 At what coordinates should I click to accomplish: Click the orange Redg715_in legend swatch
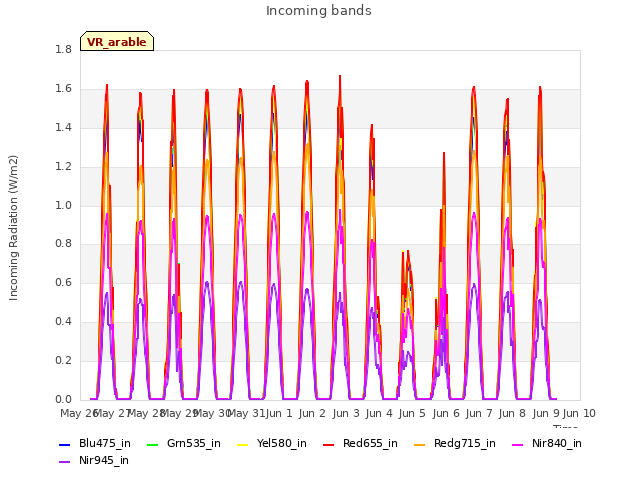point(419,444)
